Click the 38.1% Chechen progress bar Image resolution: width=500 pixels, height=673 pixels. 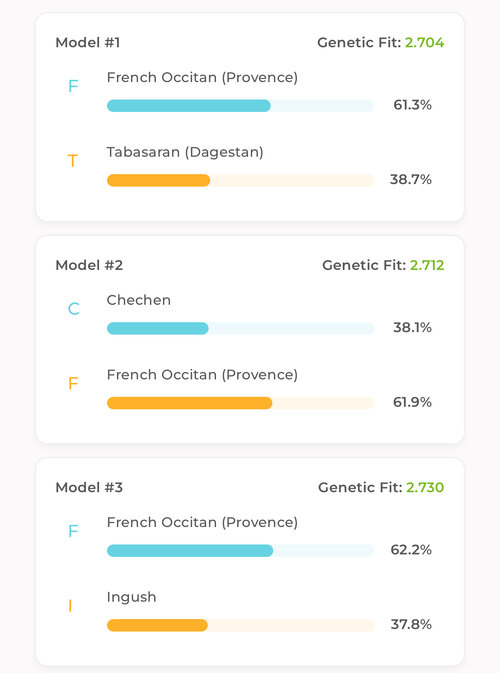coord(240,328)
